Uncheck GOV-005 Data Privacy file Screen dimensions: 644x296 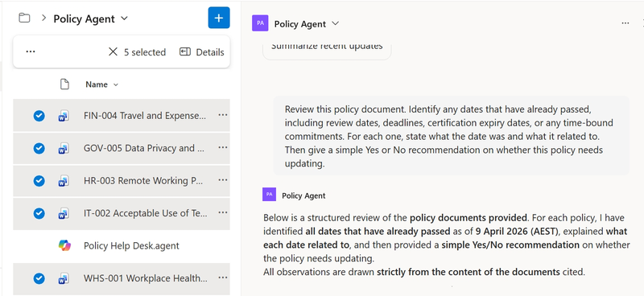point(39,148)
